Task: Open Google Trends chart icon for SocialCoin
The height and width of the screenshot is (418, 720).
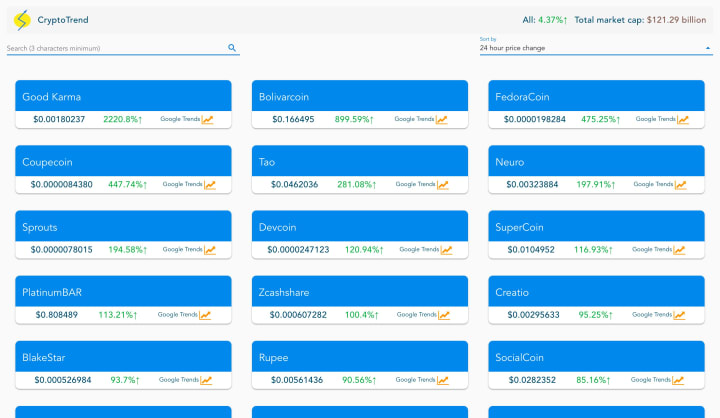Action: tap(678, 380)
